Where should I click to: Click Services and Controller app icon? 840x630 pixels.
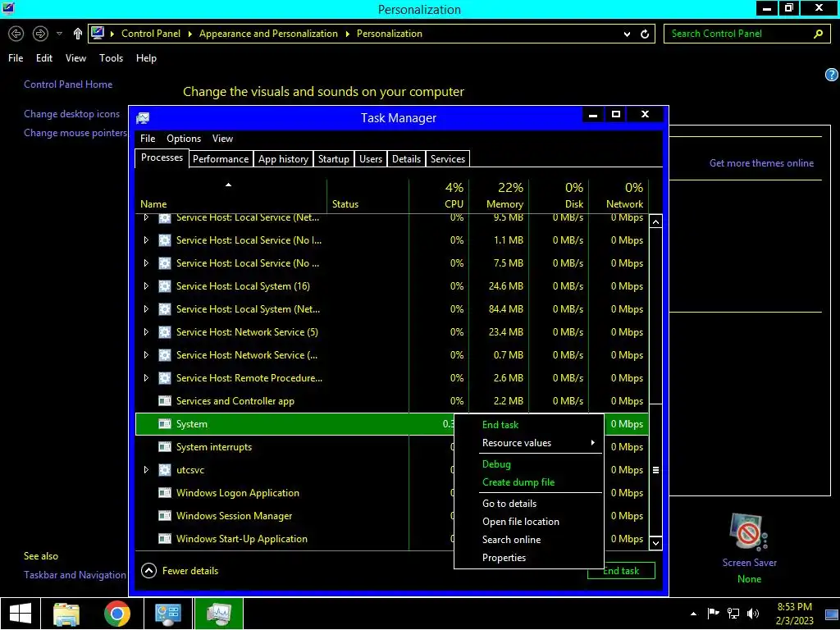click(165, 401)
